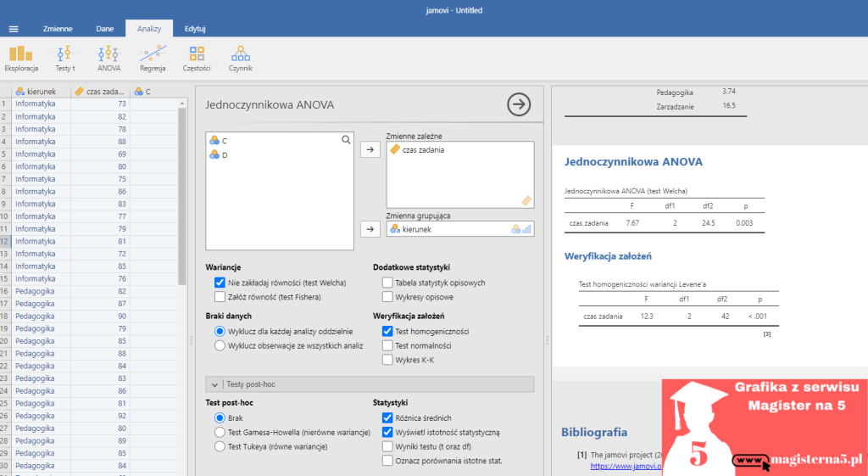Click the search icon in variable list
The image size is (868, 476).
[346, 140]
